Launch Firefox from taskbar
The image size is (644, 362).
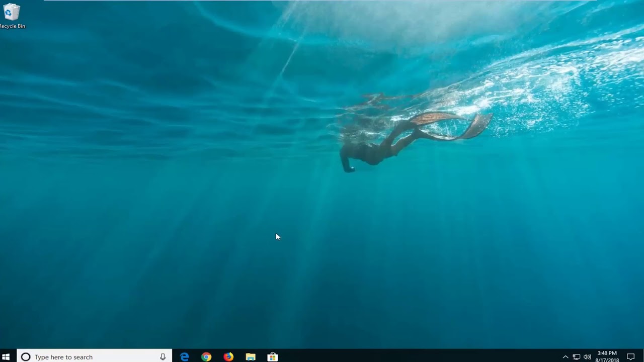pyautogui.click(x=228, y=357)
